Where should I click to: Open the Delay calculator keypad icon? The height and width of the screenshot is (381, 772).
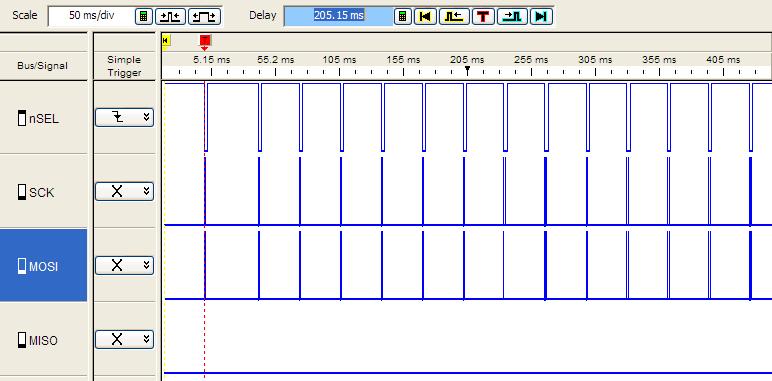pos(402,16)
